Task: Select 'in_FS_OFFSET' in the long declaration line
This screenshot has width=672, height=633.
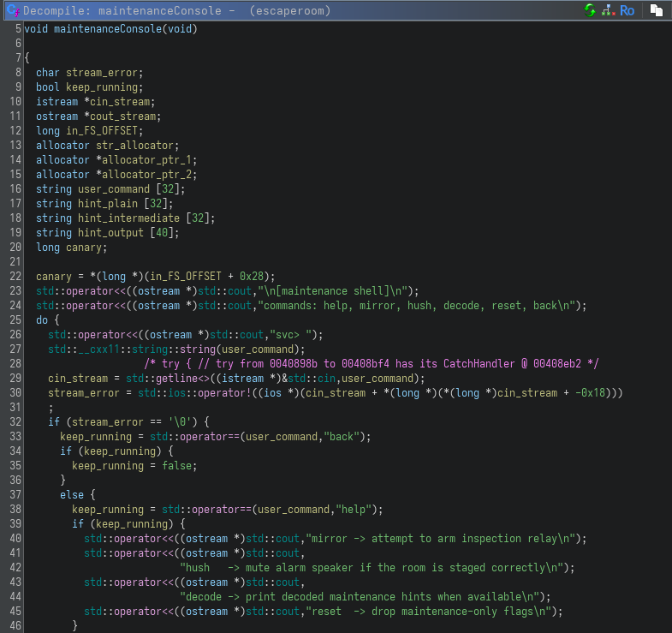Action: tap(102, 131)
